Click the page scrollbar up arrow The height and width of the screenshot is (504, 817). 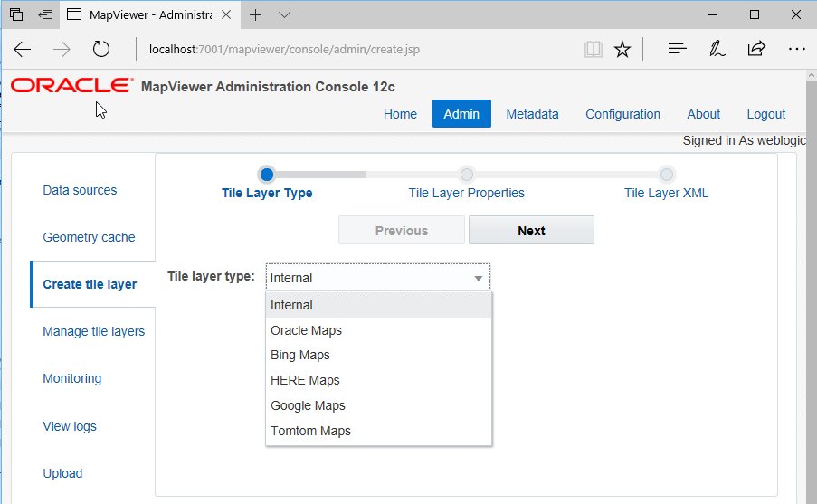[x=812, y=76]
